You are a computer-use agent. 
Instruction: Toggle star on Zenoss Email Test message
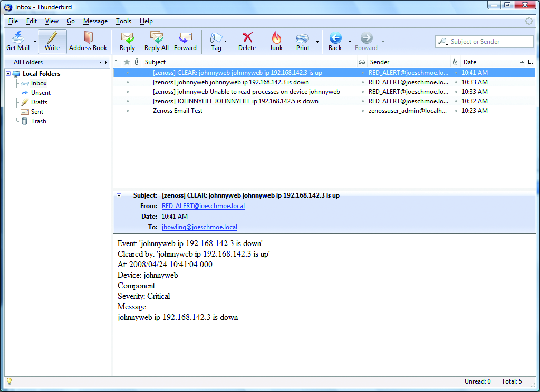(x=127, y=111)
